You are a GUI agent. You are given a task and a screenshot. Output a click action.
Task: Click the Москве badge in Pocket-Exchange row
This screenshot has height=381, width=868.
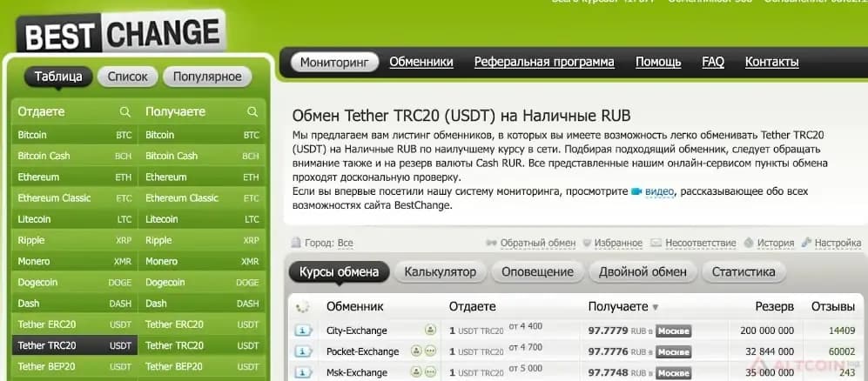coord(673,352)
